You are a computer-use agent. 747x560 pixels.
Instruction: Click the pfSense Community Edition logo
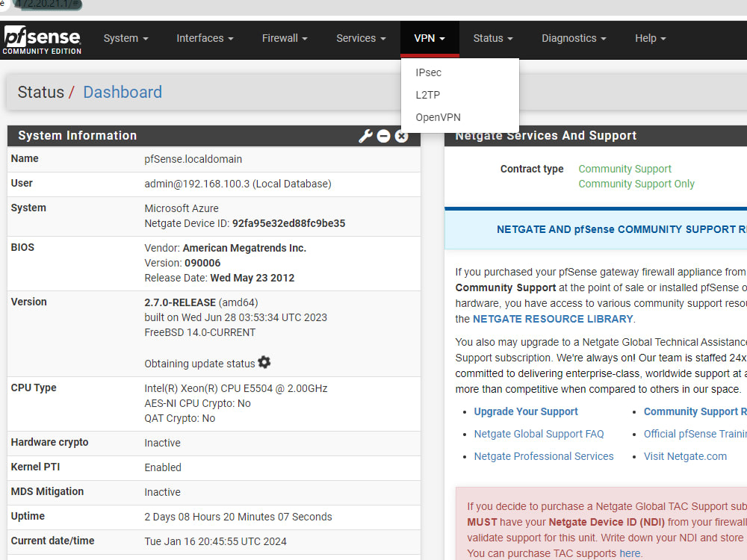pos(41,40)
